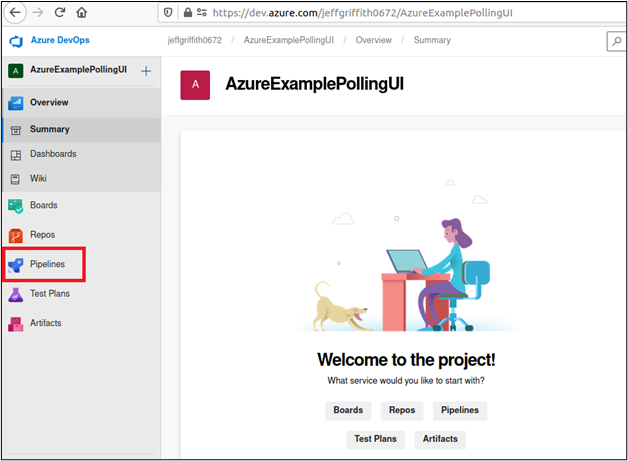The image size is (628, 461).
Task: Go to the browser home page
Action: pos(82,13)
